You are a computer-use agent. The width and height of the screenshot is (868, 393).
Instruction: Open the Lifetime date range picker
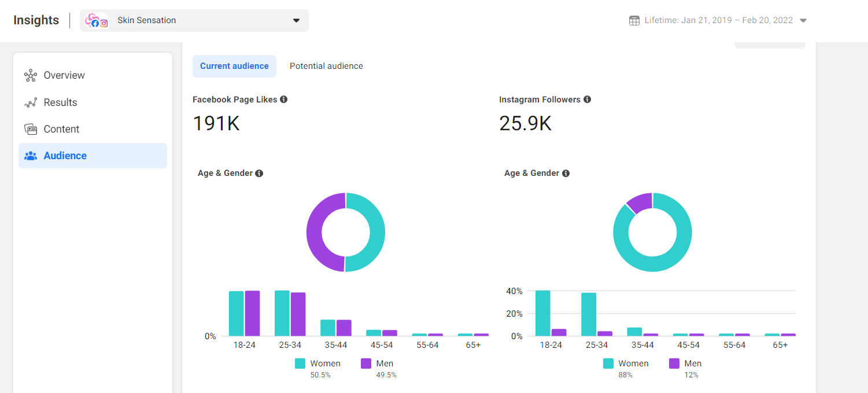point(718,20)
